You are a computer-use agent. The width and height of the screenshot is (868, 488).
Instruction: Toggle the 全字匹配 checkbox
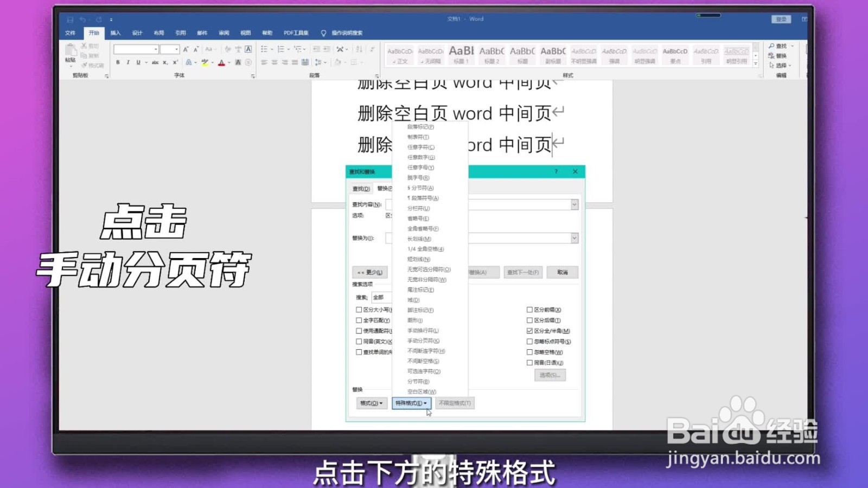tap(359, 320)
